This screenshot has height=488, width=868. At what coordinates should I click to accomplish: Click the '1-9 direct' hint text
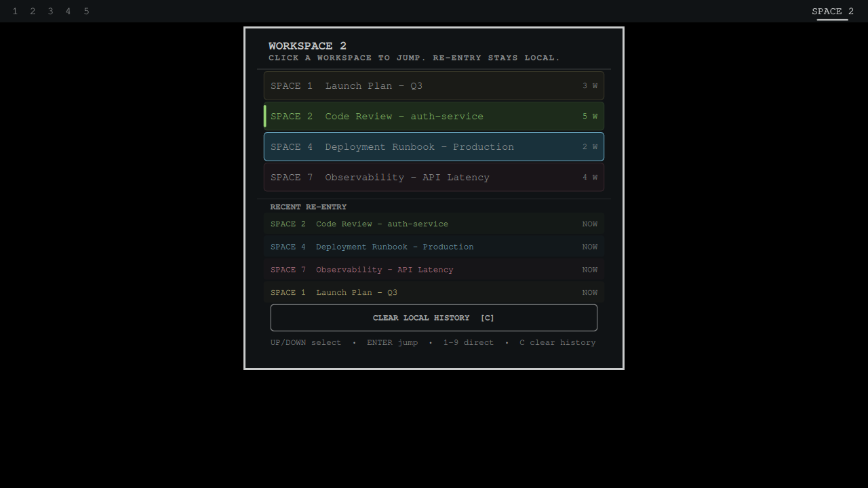coord(469,343)
